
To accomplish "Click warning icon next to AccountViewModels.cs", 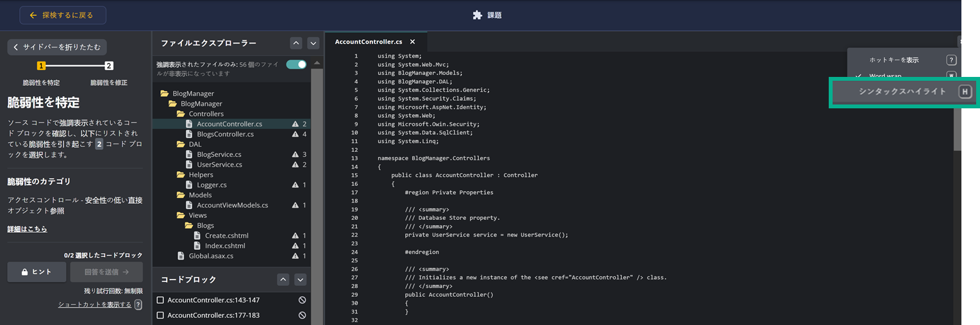I will pos(295,205).
